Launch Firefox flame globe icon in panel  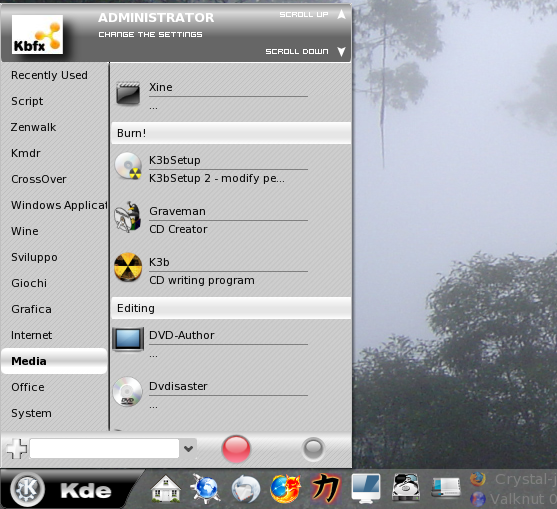tap(285, 489)
